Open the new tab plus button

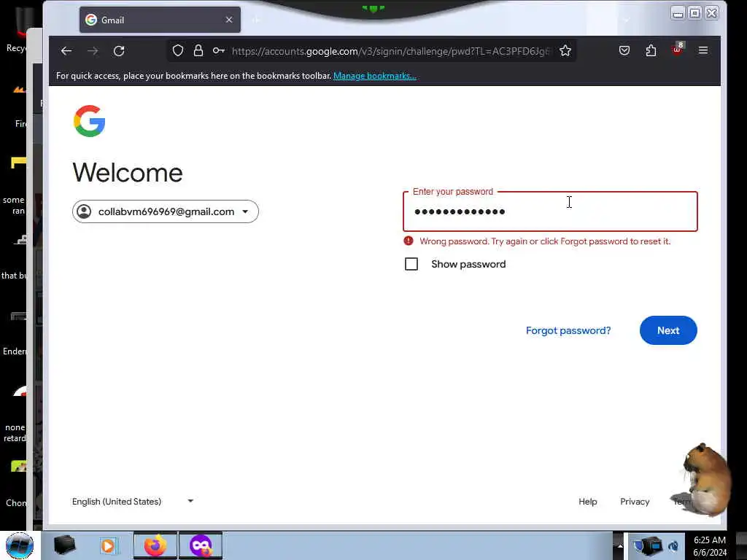tap(256, 20)
